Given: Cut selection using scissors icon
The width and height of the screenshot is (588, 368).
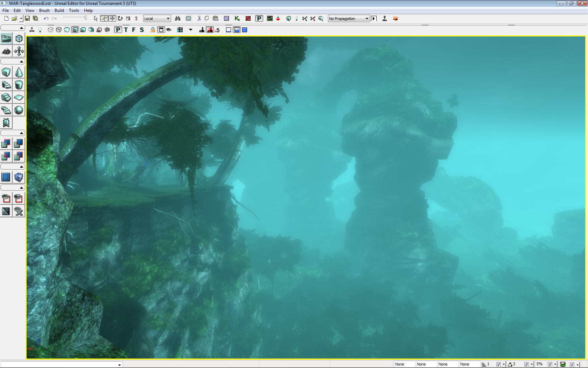Looking at the screenshot, I should (199, 19).
